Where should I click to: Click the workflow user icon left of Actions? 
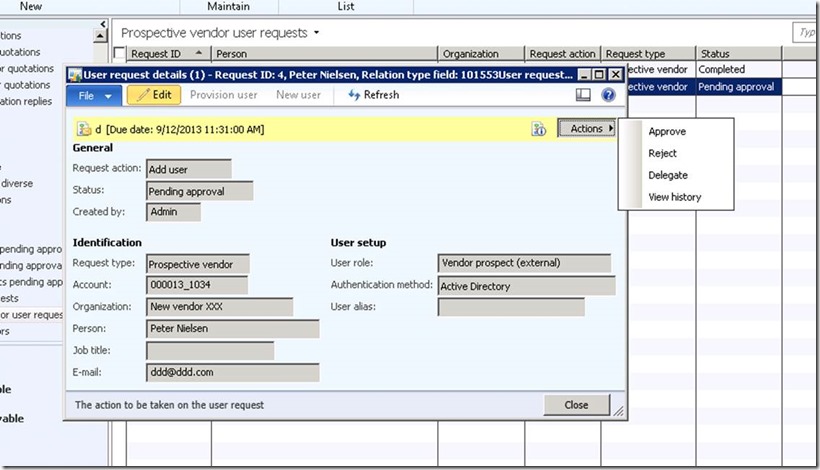click(539, 129)
